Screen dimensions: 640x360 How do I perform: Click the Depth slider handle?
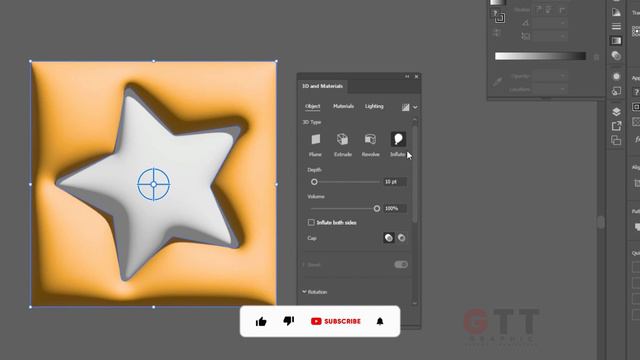(x=314, y=182)
